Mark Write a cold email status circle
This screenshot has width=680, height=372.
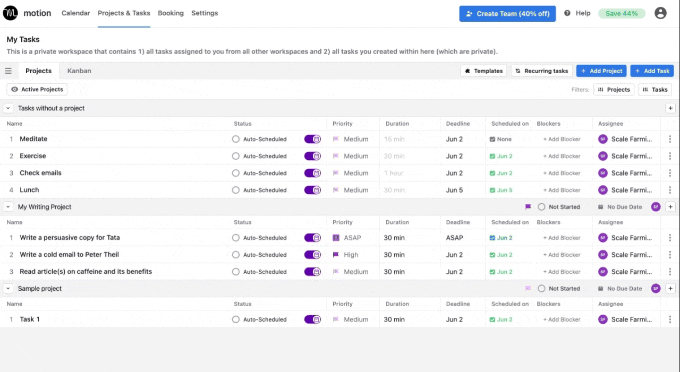pos(235,255)
